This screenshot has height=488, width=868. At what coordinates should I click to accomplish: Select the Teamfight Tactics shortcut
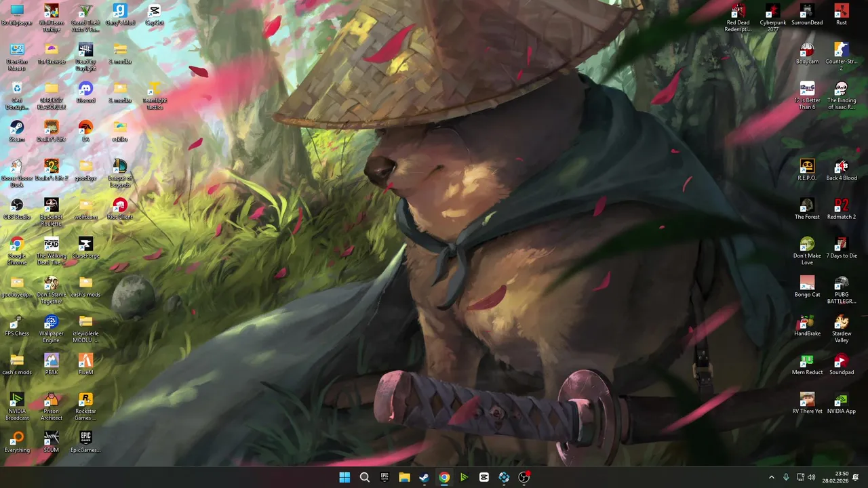(x=155, y=96)
